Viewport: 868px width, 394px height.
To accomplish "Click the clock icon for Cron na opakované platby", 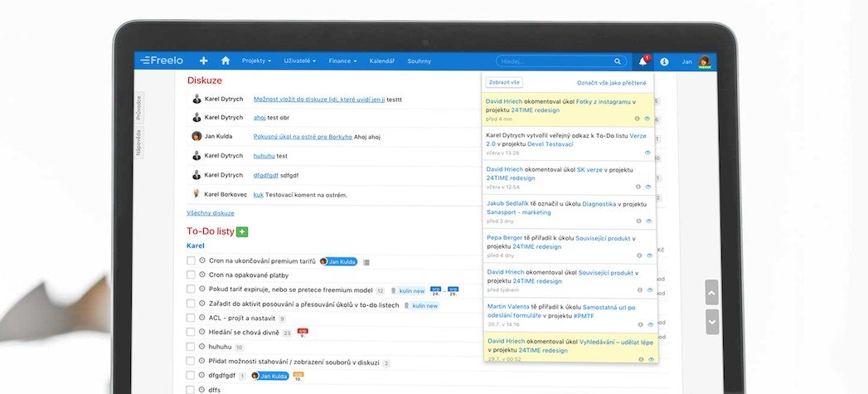I will [202, 275].
